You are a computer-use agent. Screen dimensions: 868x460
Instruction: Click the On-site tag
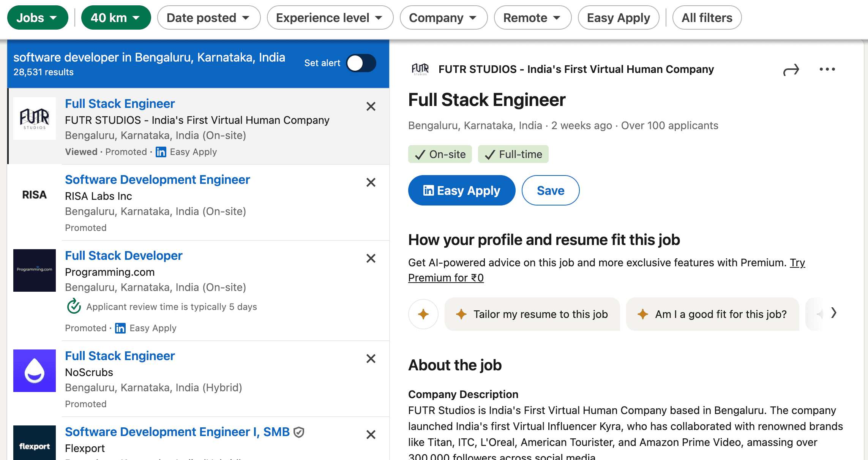(440, 154)
